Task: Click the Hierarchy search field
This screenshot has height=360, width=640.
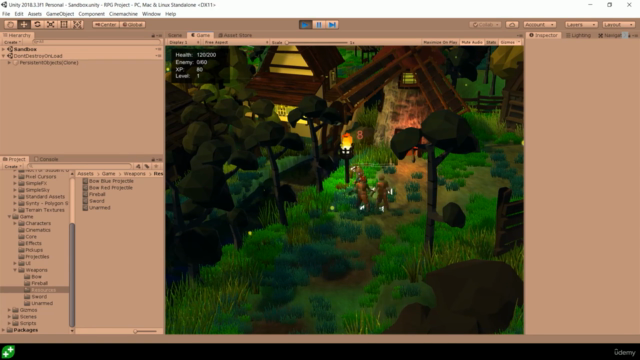Action: (x=96, y=42)
